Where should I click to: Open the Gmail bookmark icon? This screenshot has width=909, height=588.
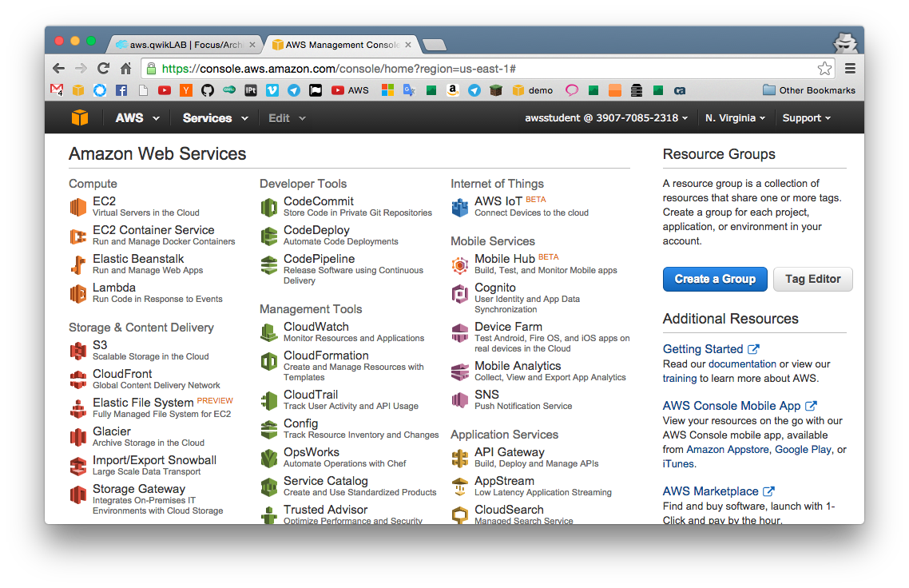57,90
